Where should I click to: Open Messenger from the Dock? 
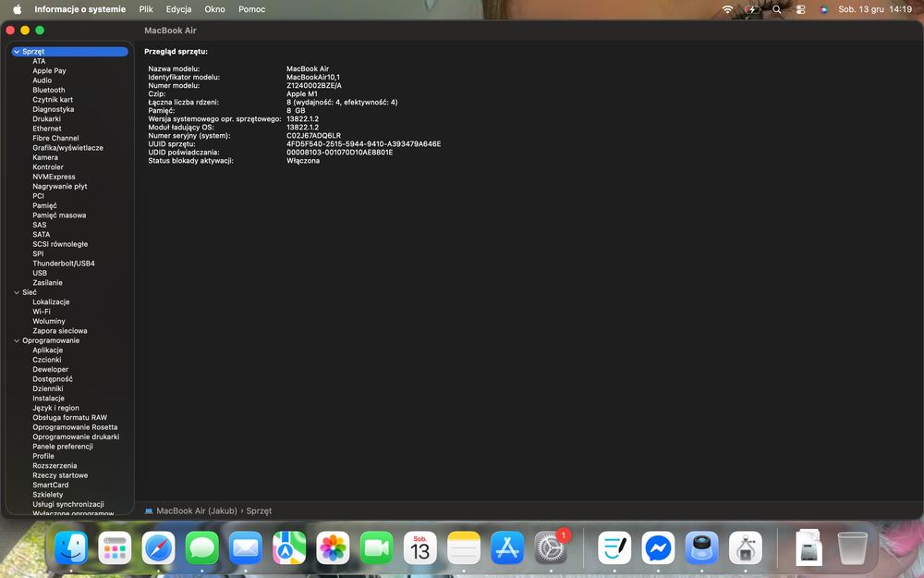[658, 547]
